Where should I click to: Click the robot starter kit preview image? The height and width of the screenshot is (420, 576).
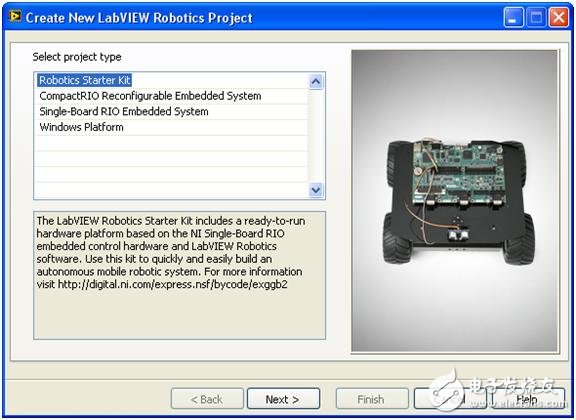point(454,201)
